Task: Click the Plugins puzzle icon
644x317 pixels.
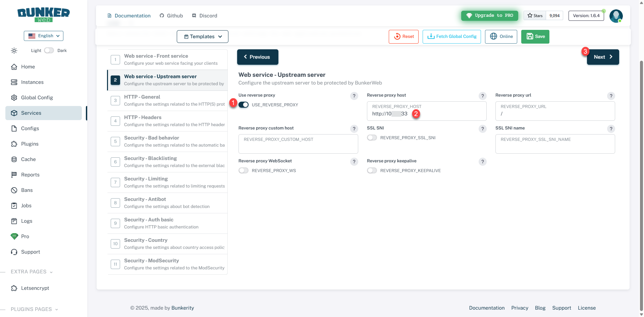Action: click(x=14, y=144)
